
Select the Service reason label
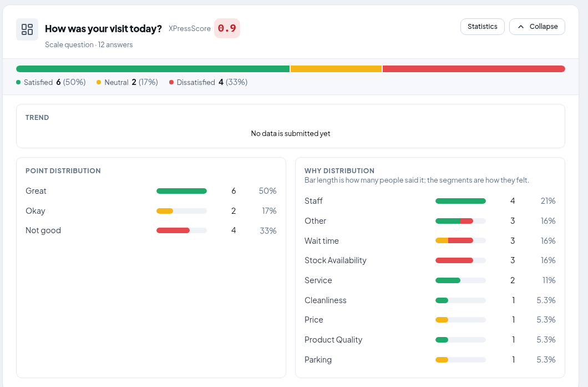tap(318, 280)
